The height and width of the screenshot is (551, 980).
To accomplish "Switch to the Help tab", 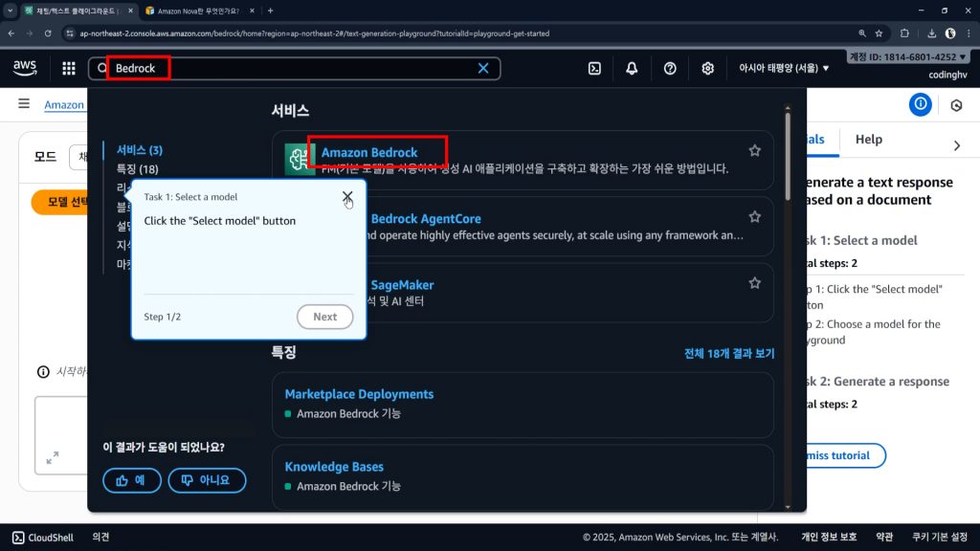I will point(869,140).
